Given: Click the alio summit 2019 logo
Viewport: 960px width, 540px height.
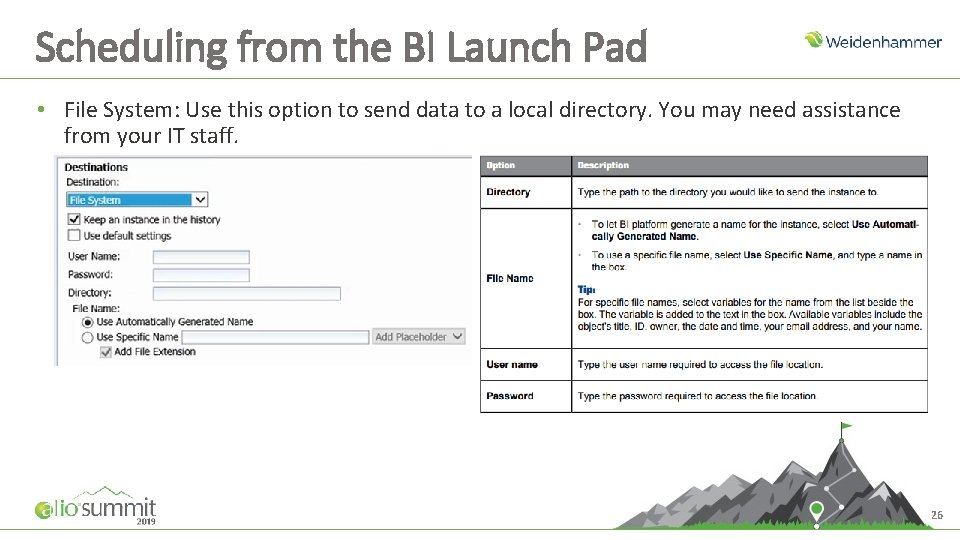Looking at the screenshot, I should (x=96, y=506).
